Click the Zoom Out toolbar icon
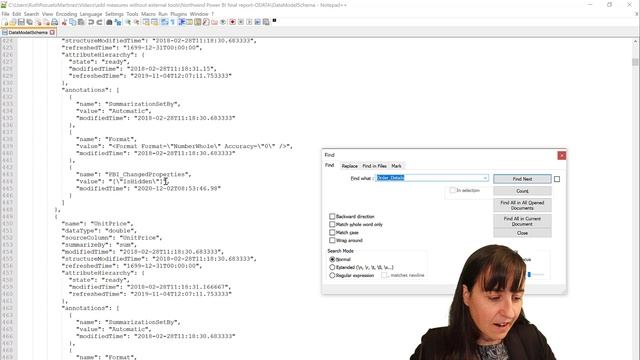 click(136, 22)
